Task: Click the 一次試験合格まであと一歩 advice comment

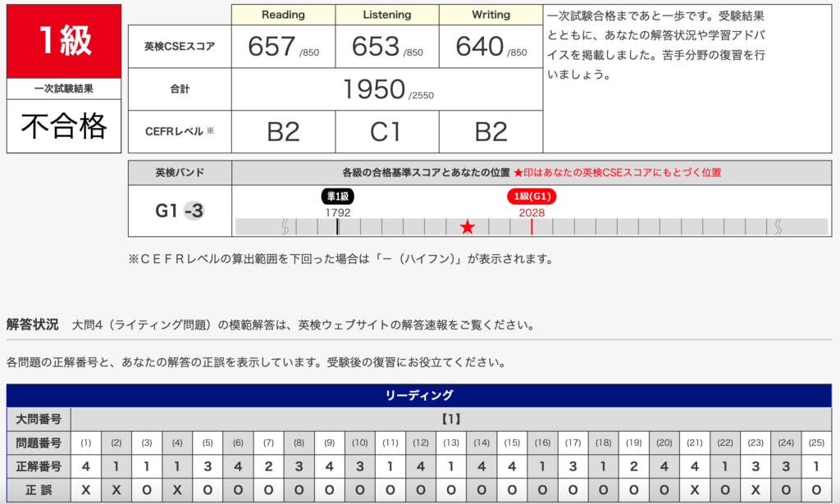Action: pyautogui.click(x=655, y=45)
